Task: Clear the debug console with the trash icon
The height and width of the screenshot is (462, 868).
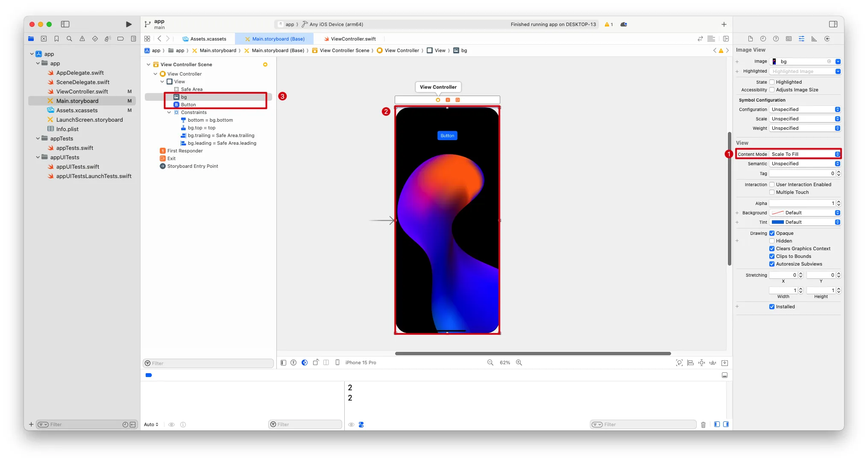Action: (x=703, y=424)
